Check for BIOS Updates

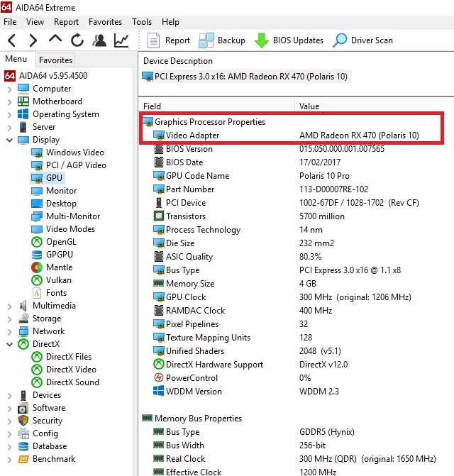click(289, 40)
